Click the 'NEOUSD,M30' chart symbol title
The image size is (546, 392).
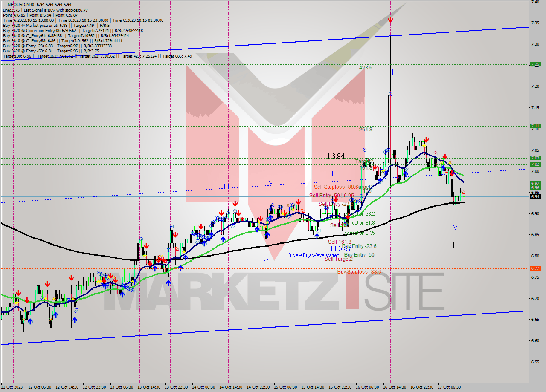click(20, 4)
